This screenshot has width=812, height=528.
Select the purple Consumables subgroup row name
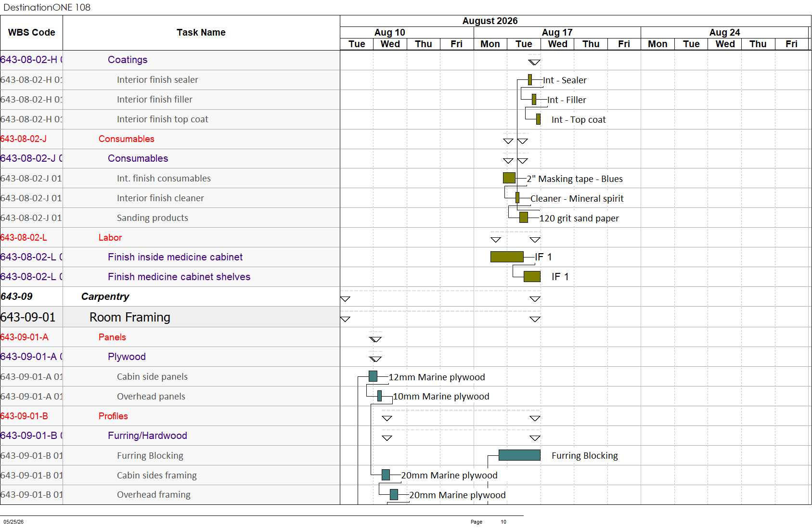point(138,159)
